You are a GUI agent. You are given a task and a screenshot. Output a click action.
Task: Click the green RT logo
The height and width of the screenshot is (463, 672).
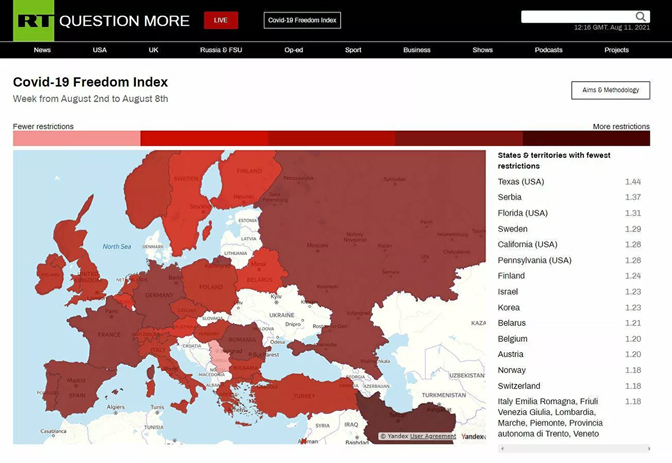[x=33, y=20]
